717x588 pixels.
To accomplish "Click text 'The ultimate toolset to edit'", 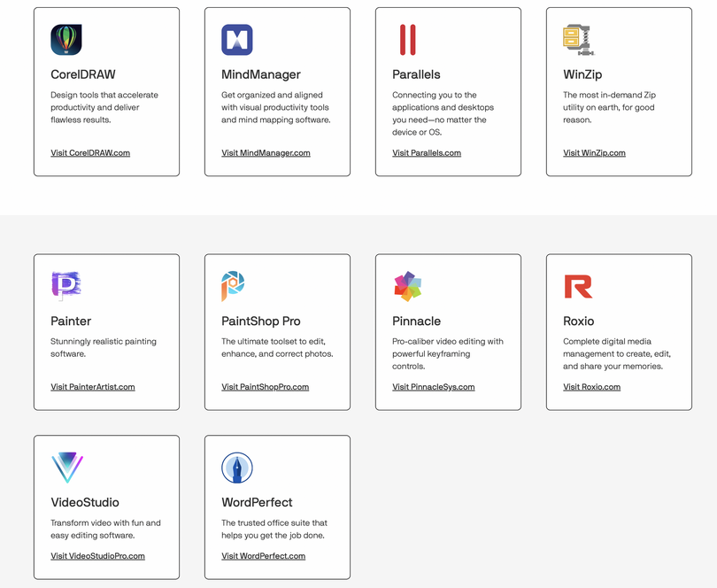I will (x=278, y=348).
